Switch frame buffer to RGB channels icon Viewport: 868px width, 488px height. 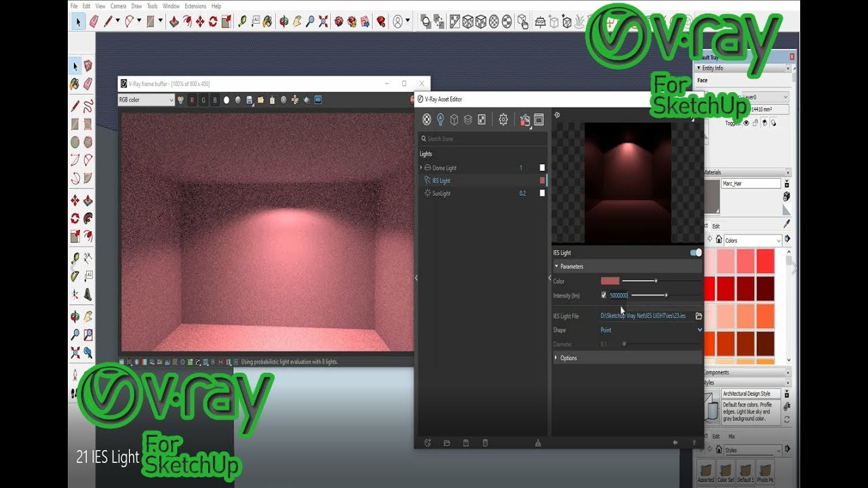pyautogui.click(x=181, y=100)
